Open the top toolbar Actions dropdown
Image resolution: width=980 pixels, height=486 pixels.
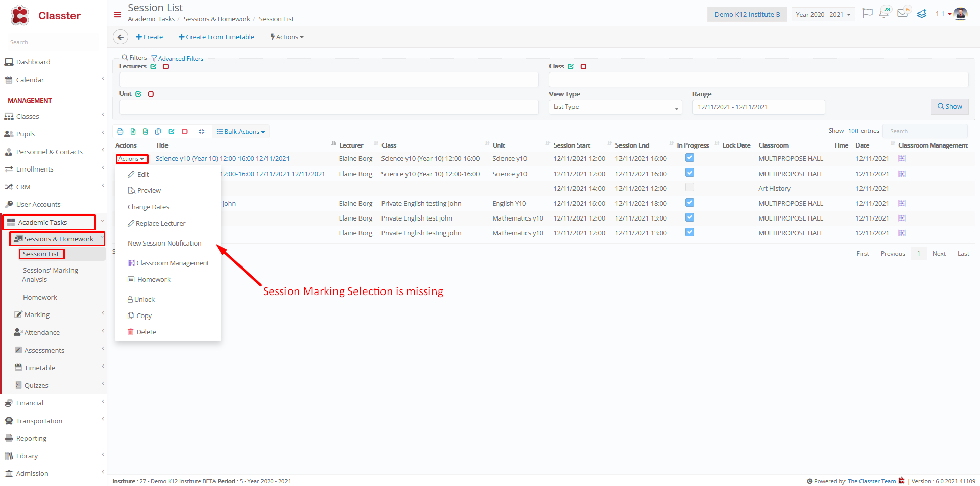click(x=287, y=37)
